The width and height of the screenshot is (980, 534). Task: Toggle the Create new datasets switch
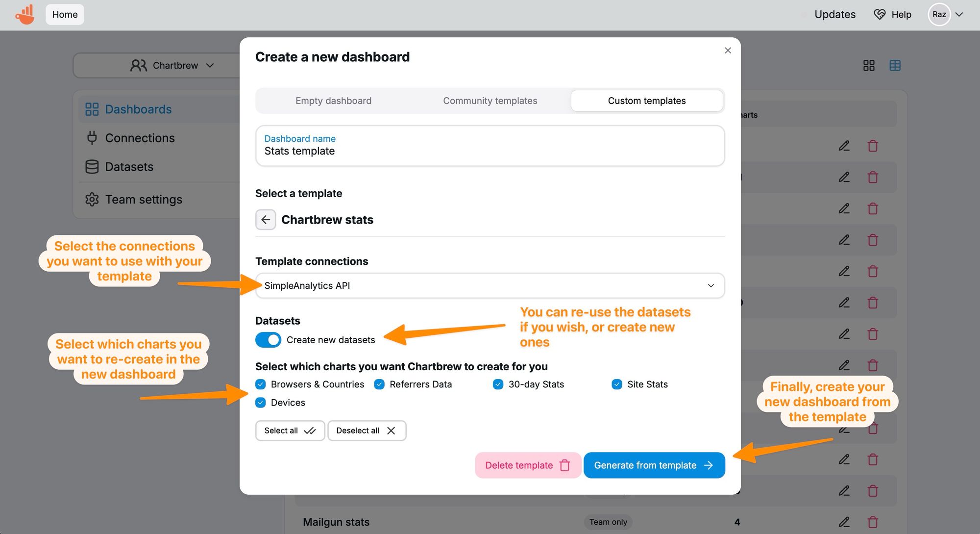coord(268,340)
